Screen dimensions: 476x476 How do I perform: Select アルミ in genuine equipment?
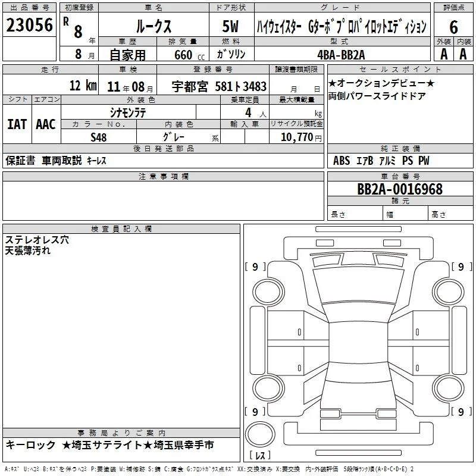pyautogui.click(x=387, y=161)
